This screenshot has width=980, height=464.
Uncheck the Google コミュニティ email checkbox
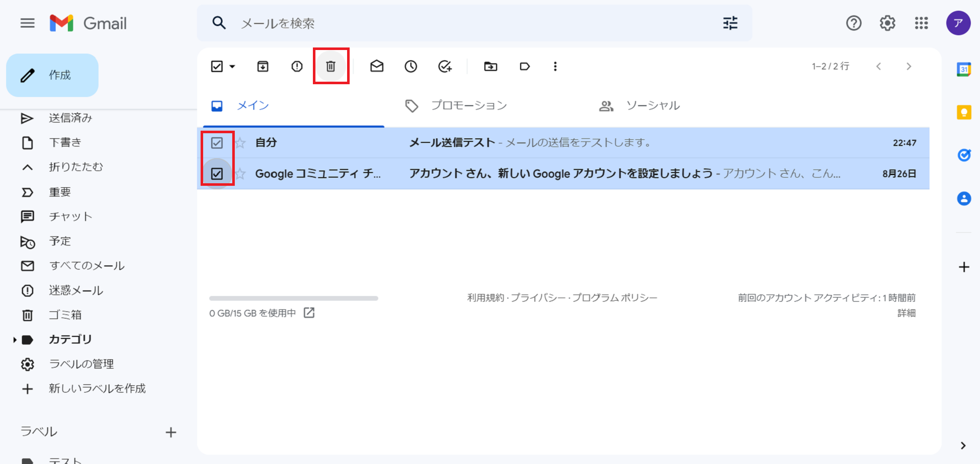click(x=217, y=174)
